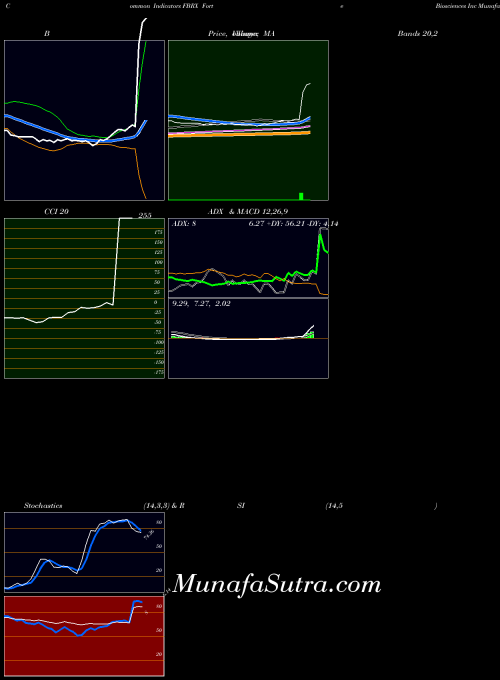The image size is (500, 680).
Task: Click the '20' level on Stochastics axis
Action: [x=159, y=570]
